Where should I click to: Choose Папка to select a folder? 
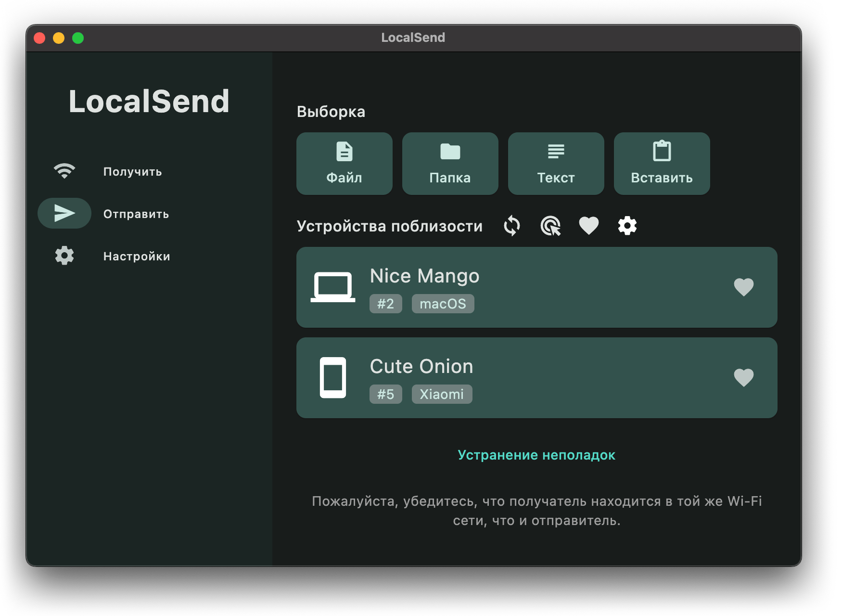coord(450,164)
